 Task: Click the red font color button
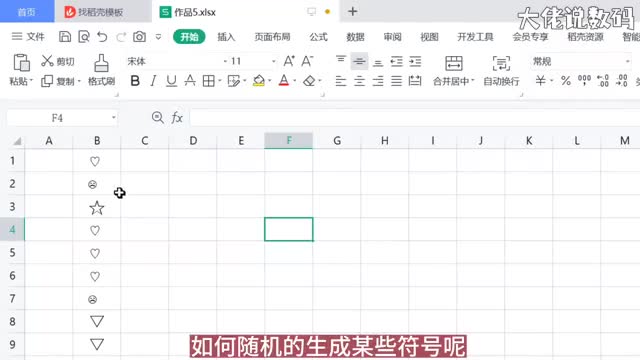click(284, 81)
